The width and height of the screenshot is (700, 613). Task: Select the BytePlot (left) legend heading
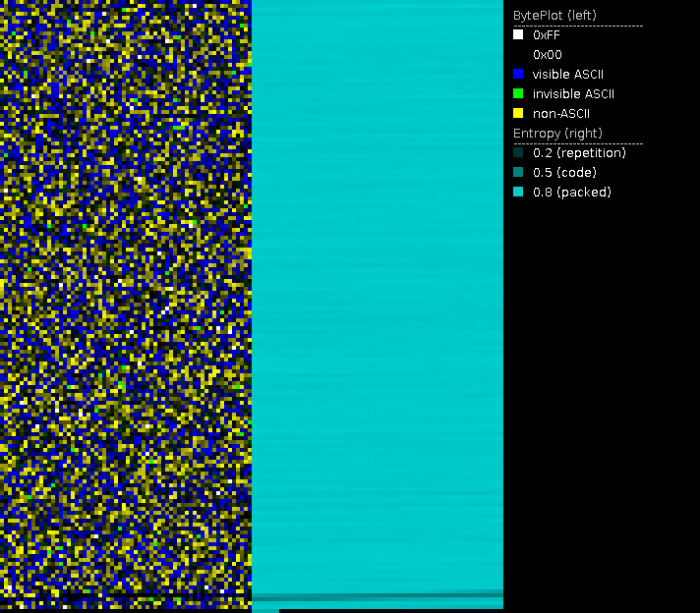[x=554, y=16]
